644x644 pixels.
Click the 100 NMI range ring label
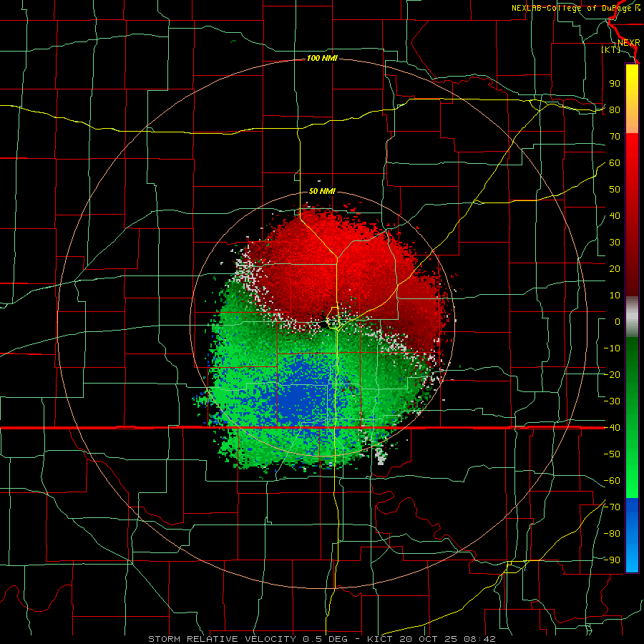pyautogui.click(x=323, y=59)
